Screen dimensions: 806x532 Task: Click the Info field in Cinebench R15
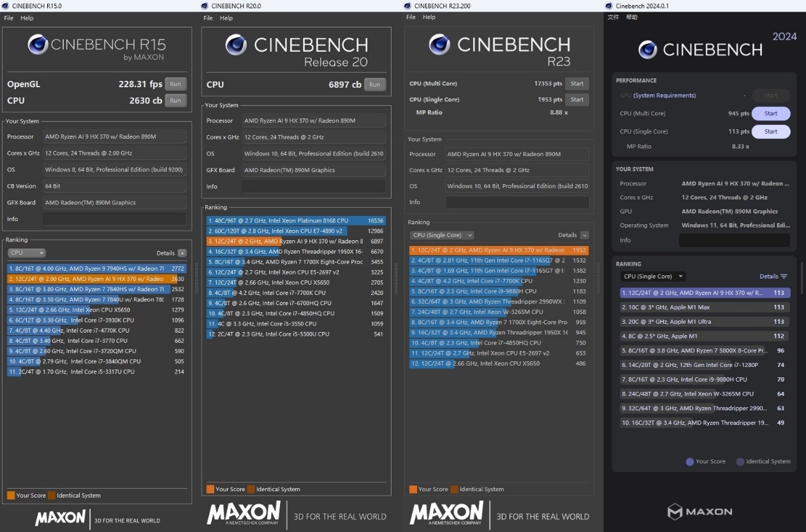click(x=114, y=219)
